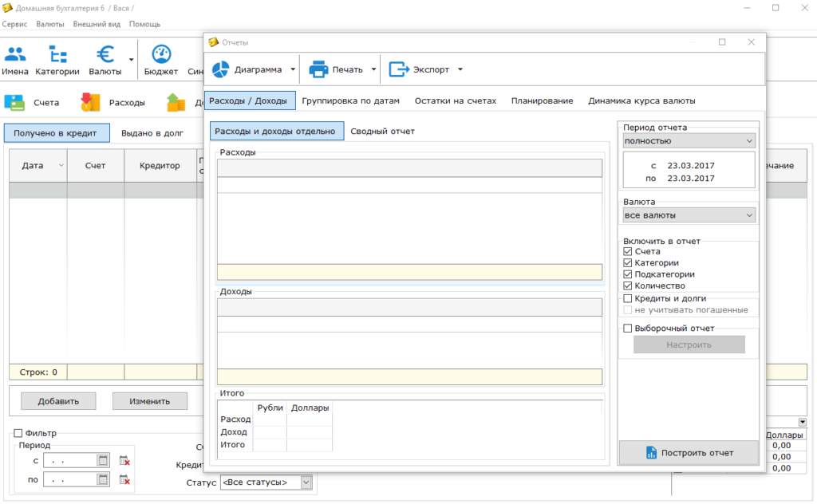Switch to Группировка по датам tab

pos(350,100)
